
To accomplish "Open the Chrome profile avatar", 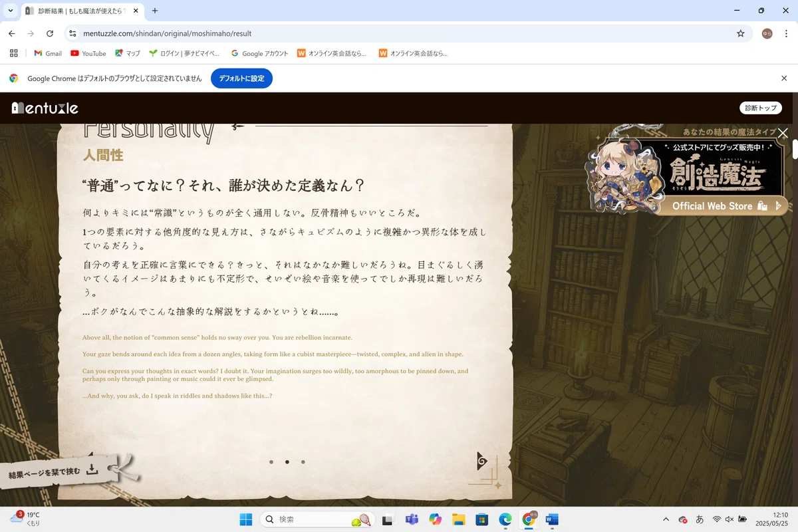I will (767, 33).
